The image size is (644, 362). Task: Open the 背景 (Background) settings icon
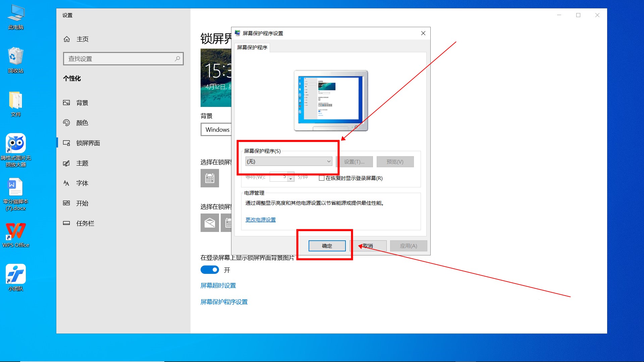click(66, 103)
